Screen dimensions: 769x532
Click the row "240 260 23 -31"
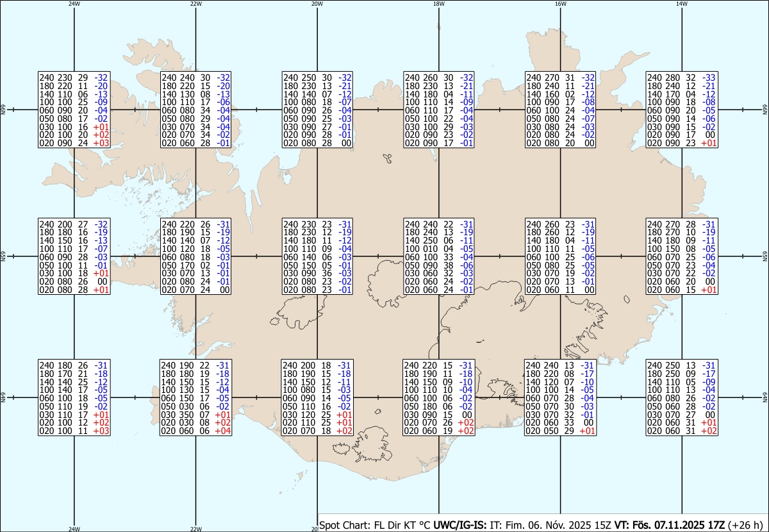pyautogui.click(x=561, y=224)
